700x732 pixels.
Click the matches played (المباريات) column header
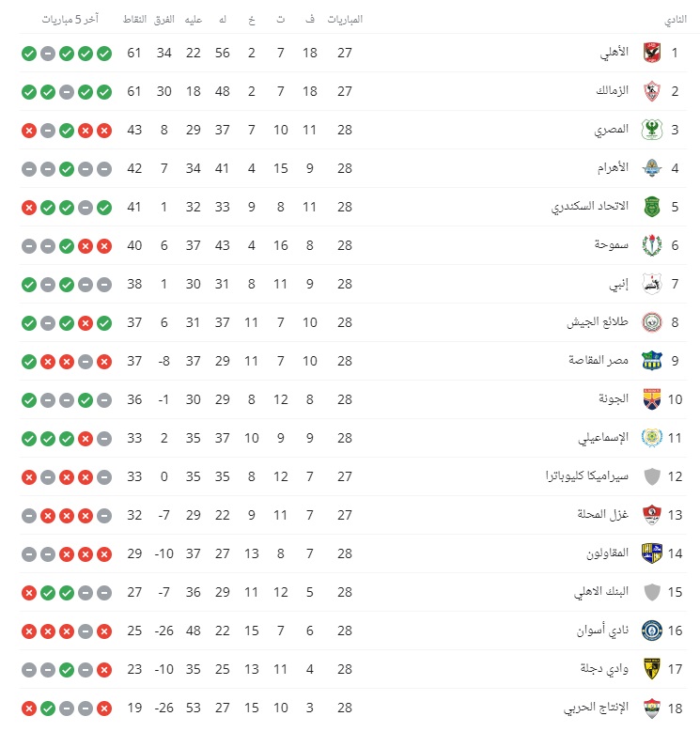344,20
